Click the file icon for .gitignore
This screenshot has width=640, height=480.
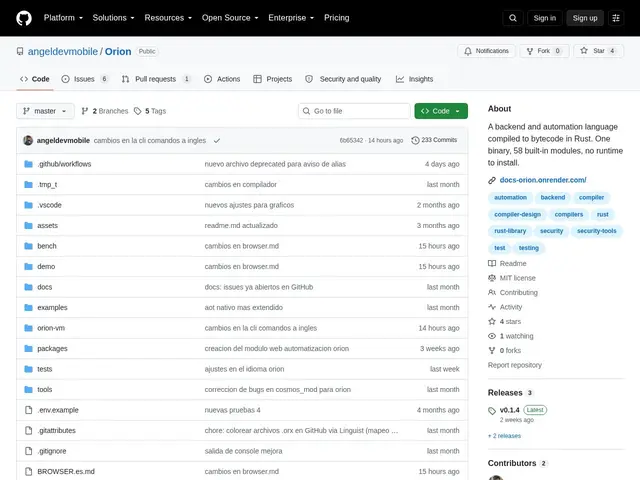click(29, 451)
